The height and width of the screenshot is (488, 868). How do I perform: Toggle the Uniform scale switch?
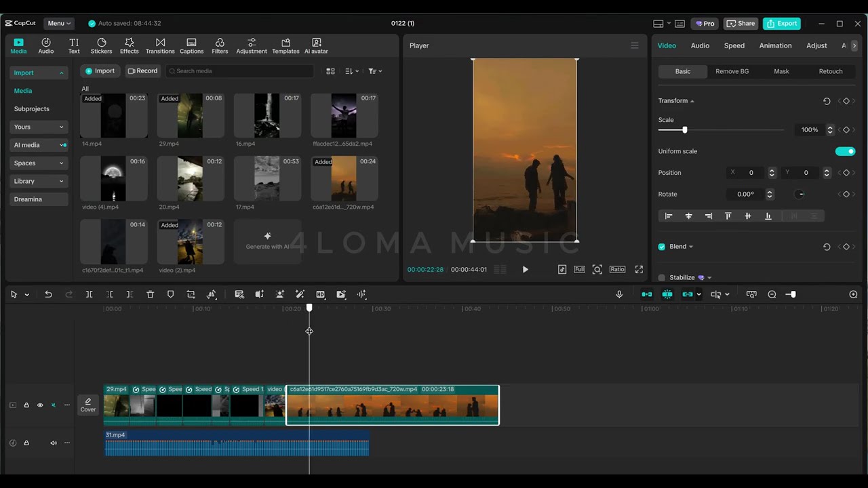tap(845, 151)
